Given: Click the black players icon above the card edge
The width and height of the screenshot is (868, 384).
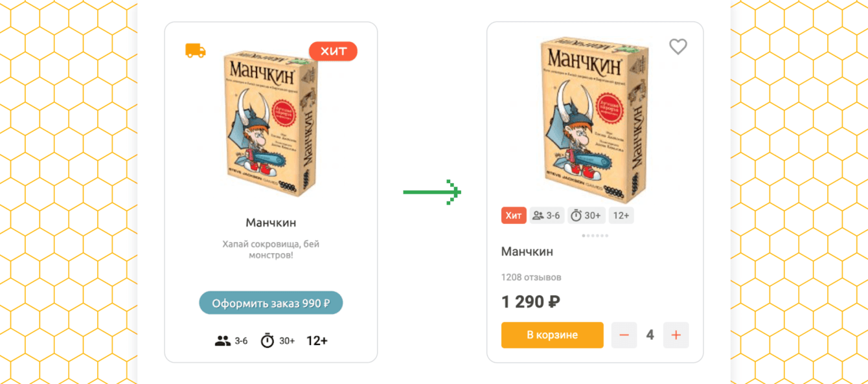Looking at the screenshot, I should click(223, 341).
